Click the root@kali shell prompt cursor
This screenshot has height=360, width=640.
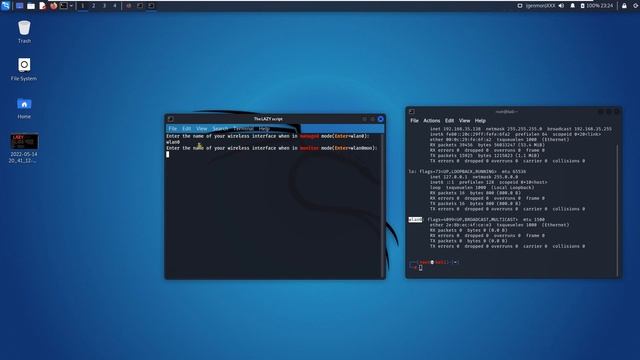pos(420,268)
